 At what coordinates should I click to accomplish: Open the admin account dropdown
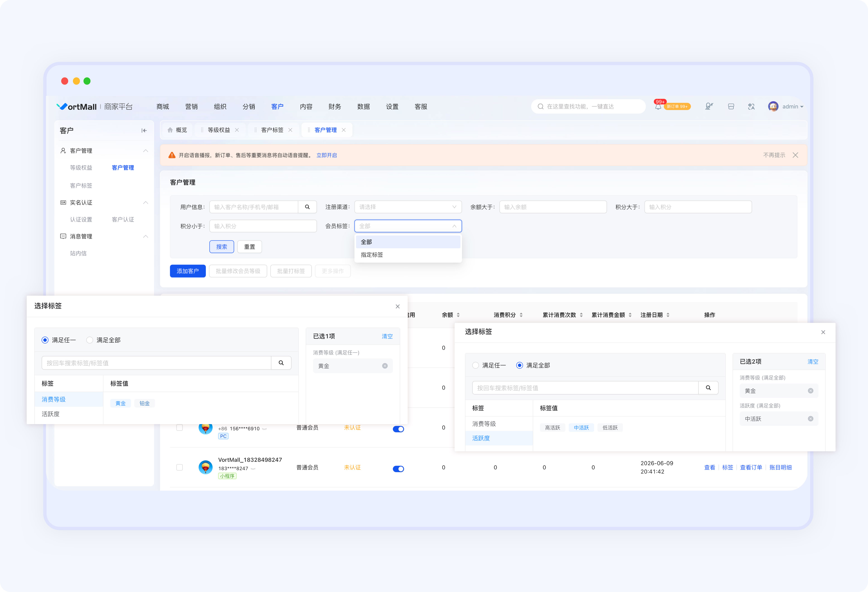(785, 106)
